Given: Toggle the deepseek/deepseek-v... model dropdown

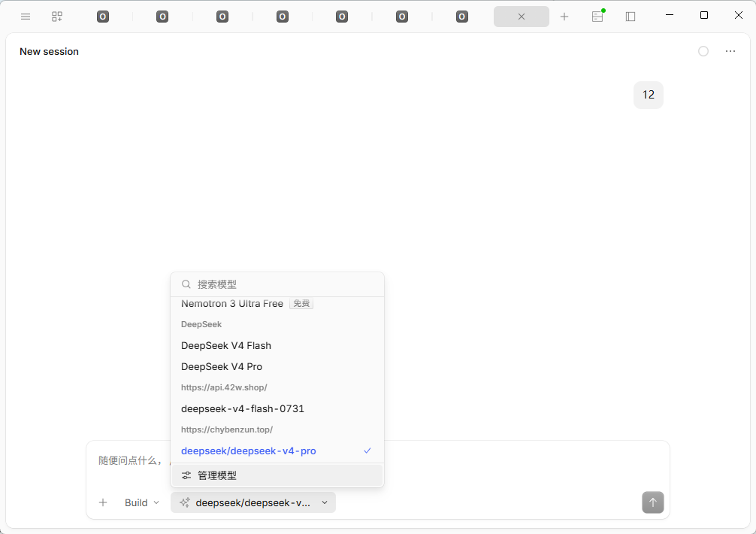Looking at the screenshot, I should (253, 502).
